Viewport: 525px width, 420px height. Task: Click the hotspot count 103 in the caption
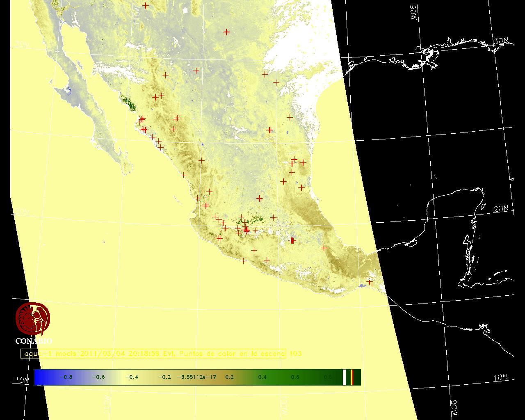[295, 354]
